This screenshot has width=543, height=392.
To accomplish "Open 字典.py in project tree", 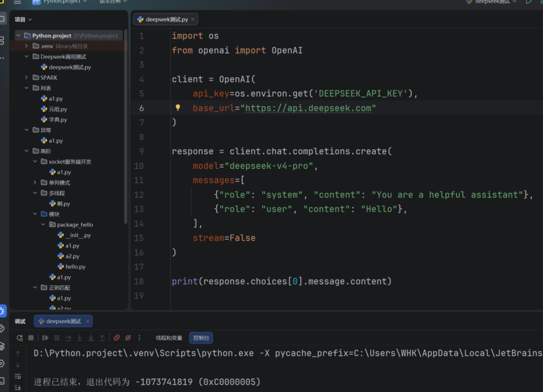I will 54,120.
